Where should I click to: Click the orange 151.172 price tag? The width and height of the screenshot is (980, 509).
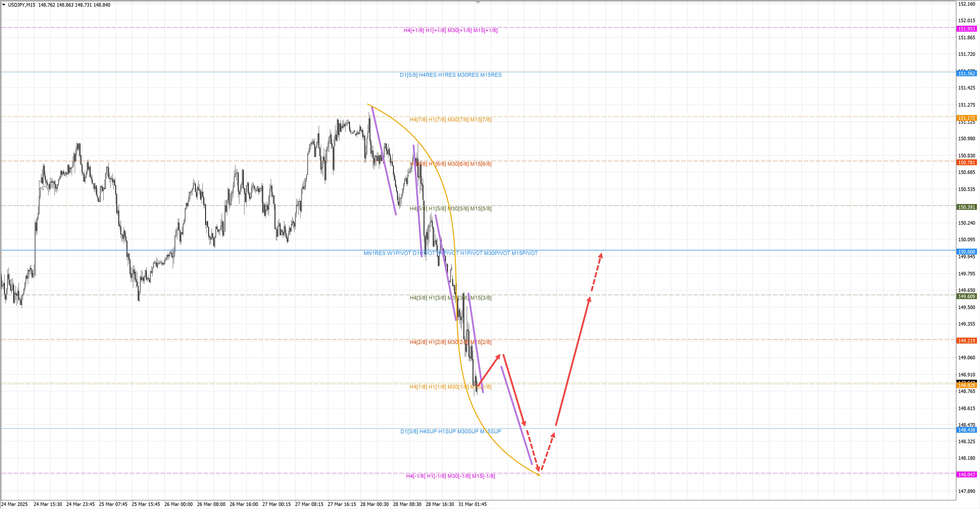(966, 118)
